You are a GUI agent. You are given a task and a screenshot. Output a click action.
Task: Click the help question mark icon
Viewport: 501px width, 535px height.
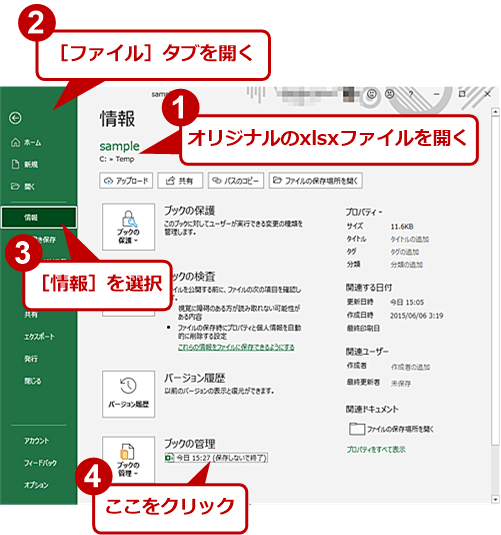(411, 94)
